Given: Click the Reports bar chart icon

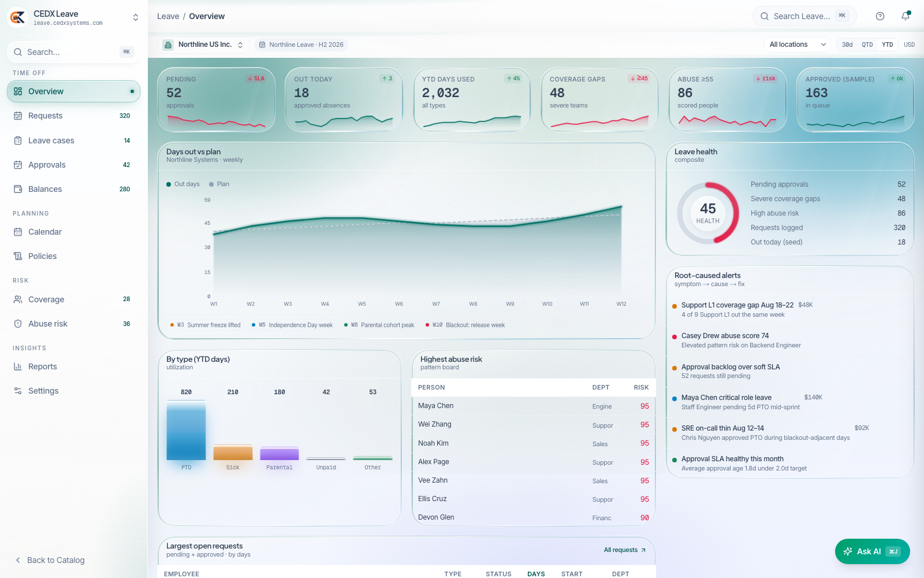Looking at the screenshot, I should click(18, 366).
